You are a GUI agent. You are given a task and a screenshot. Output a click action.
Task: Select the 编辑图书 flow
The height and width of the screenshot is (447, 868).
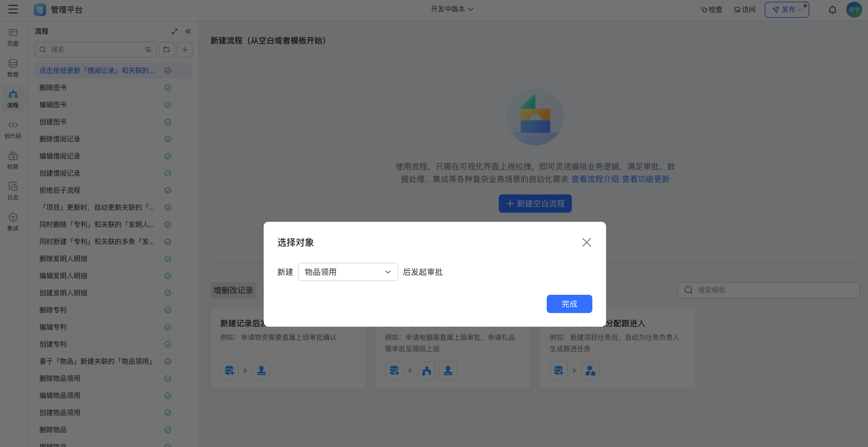(x=113, y=105)
